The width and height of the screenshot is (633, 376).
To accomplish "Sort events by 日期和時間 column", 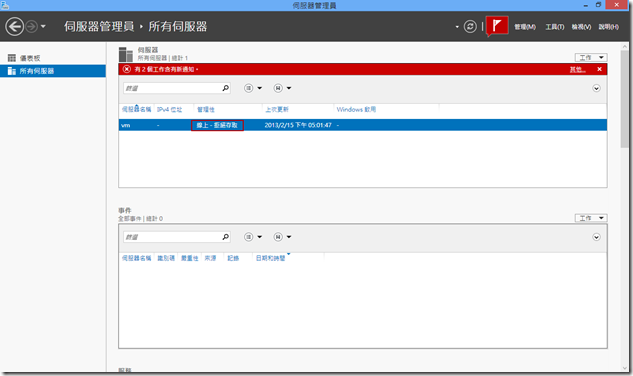I will [x=270, y=258].
